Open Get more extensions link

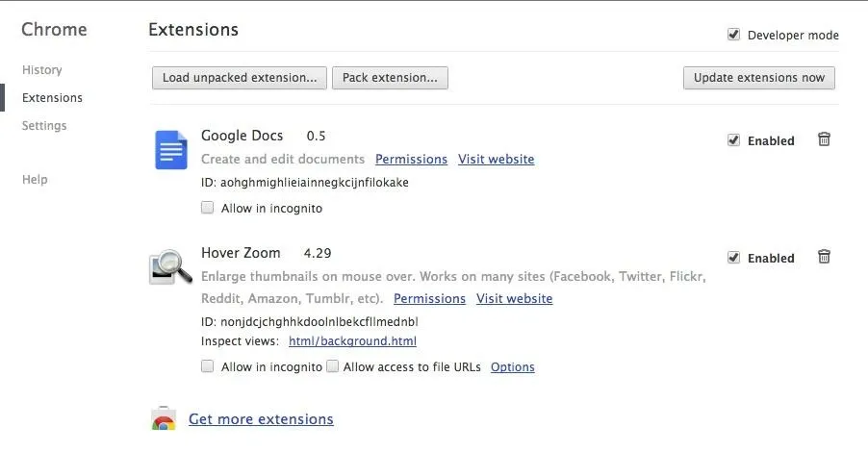(x=261, y=419)
